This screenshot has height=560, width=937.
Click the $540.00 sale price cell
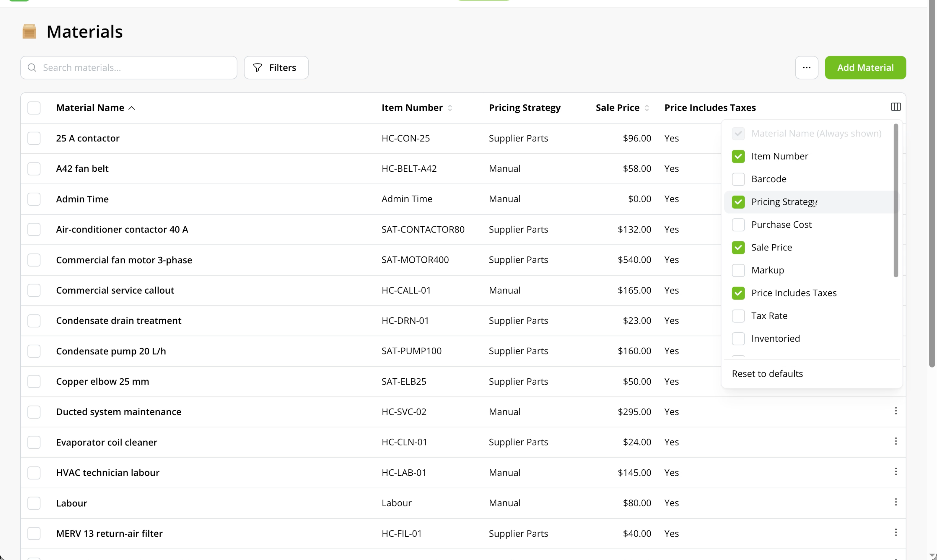[x=634, y=260]
